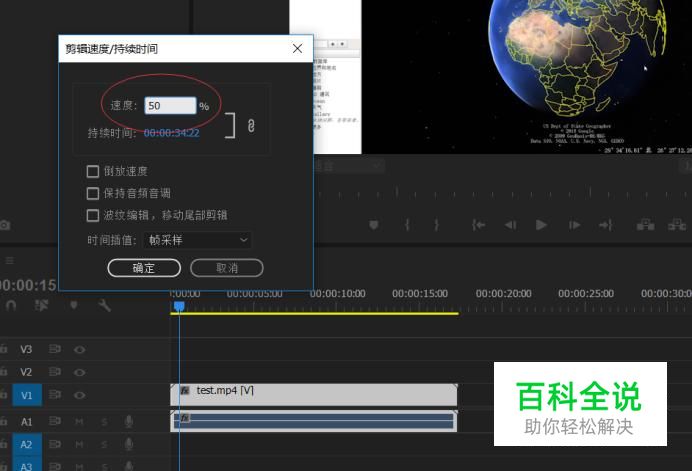
Task: Open the timeline panel hamburger menu
Action: (9, 260)
